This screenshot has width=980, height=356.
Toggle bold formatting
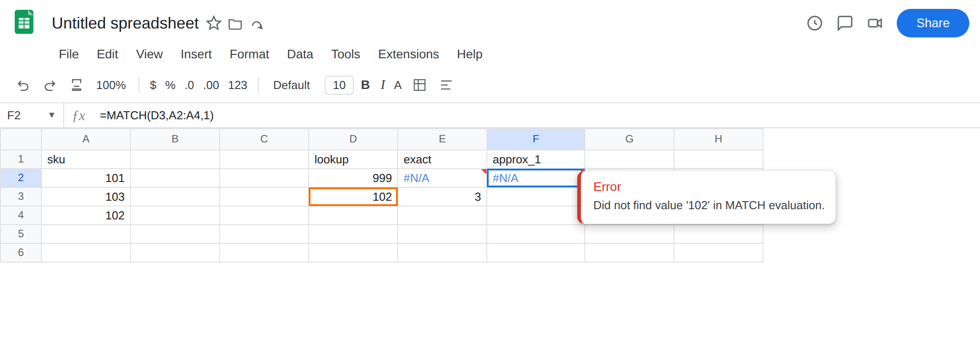tap(365, 85)
